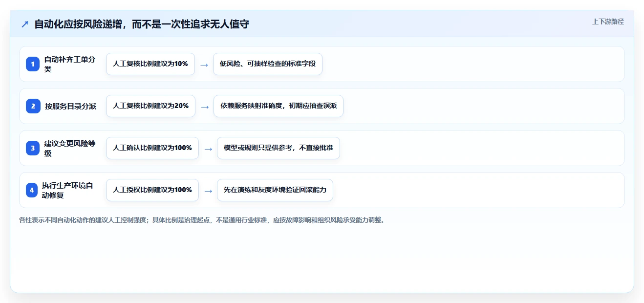Select the 人工复核比例建议为10% box
This screenshot has width=644, height=303.
pyautogui.click(x=150, y=64)
